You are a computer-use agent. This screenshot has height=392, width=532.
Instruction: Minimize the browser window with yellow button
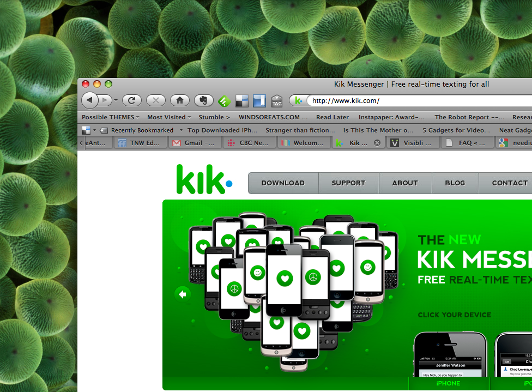click(97, 84)
